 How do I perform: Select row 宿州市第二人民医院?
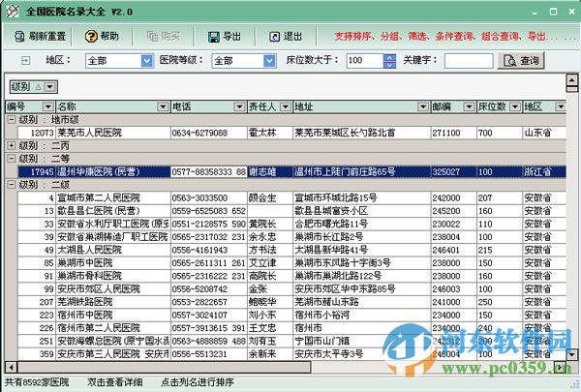point(292,327)
